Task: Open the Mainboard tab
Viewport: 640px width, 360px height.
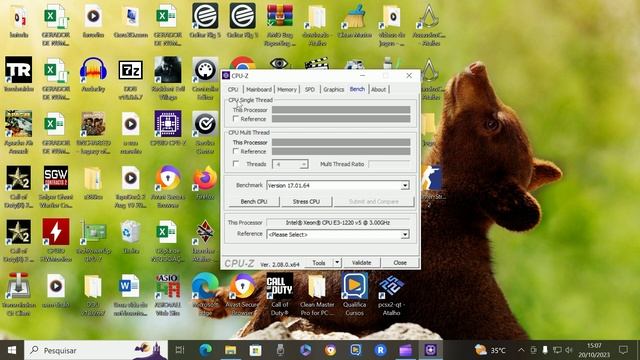Action: [259, 89]
